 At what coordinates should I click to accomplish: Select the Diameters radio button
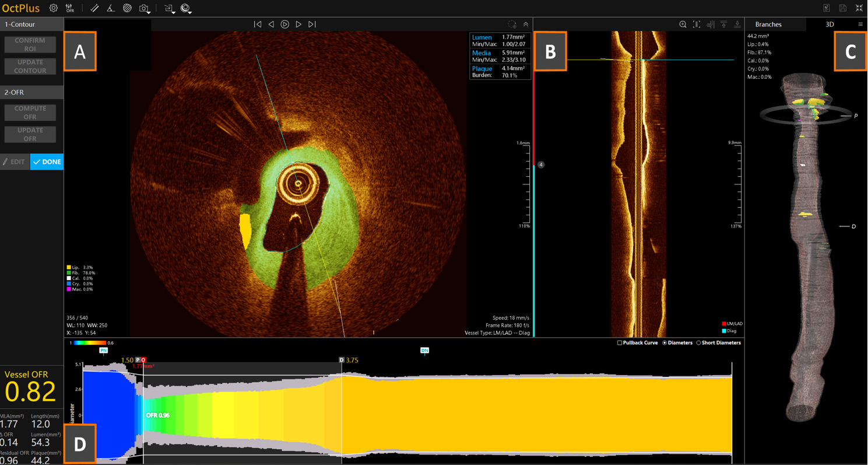pyautogui.click(x=665, y=343)
